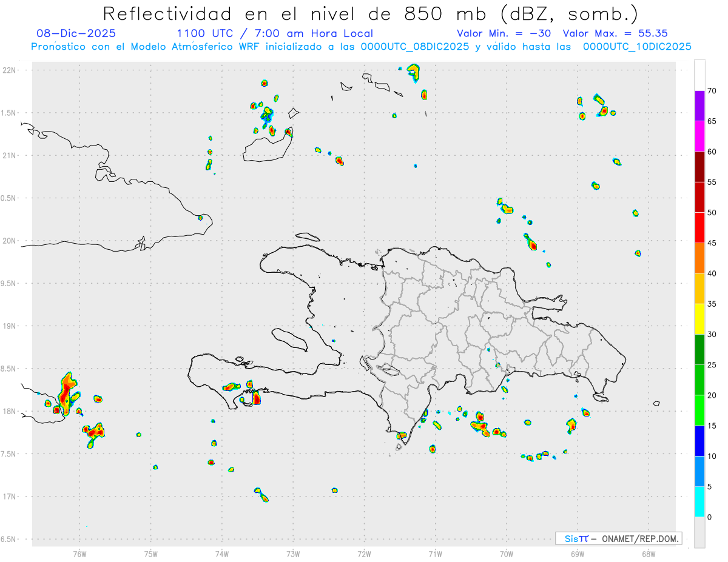The image size is (728, 562).
Task: Select the gold 35–40 dBZ color bar segment
Action: pyautogui.click(x=699, y=289)
